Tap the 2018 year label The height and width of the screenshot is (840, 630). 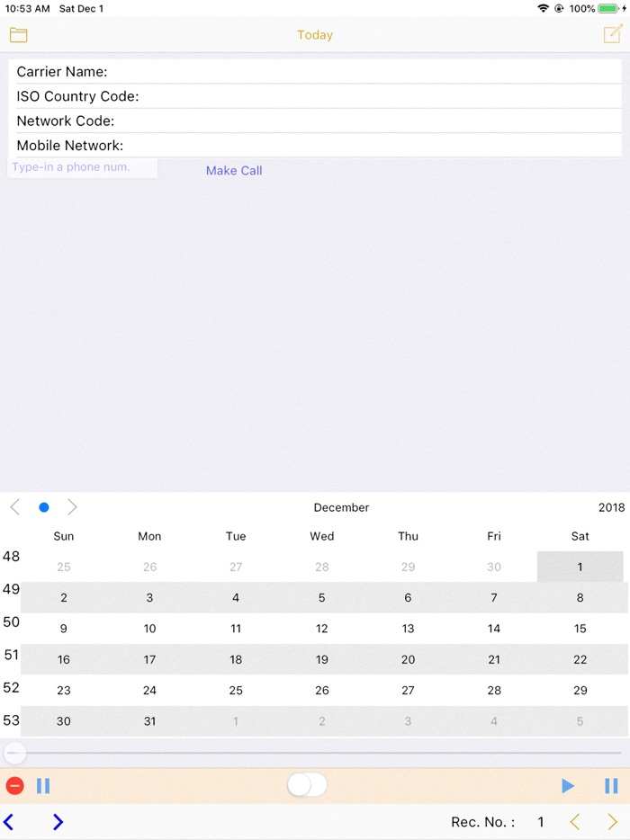(611, 506)
